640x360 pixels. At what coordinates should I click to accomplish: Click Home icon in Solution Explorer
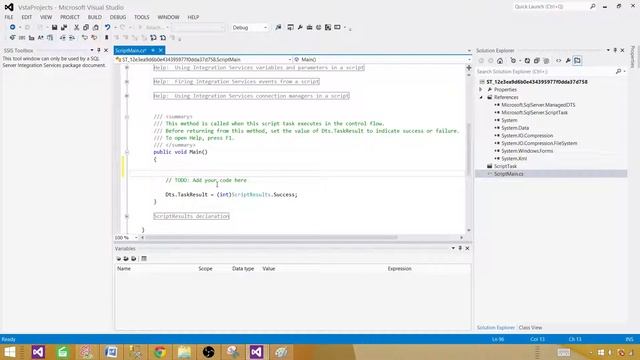pos(500,61)
